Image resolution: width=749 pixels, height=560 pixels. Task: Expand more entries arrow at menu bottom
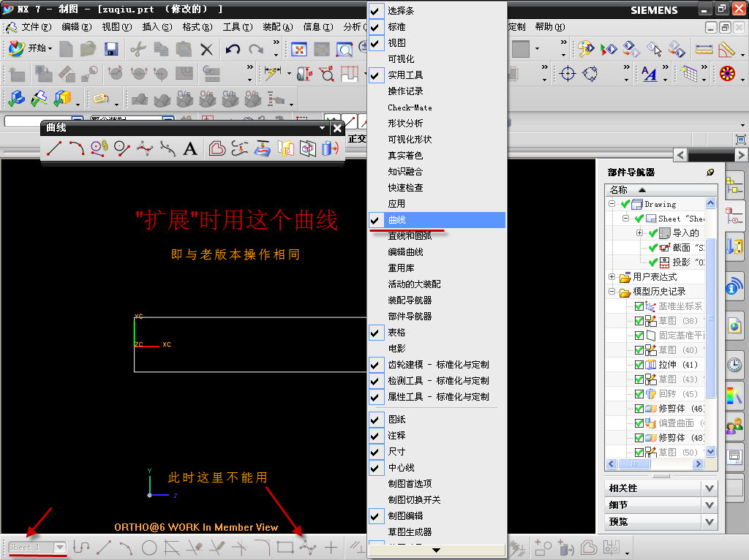point(436,550)
